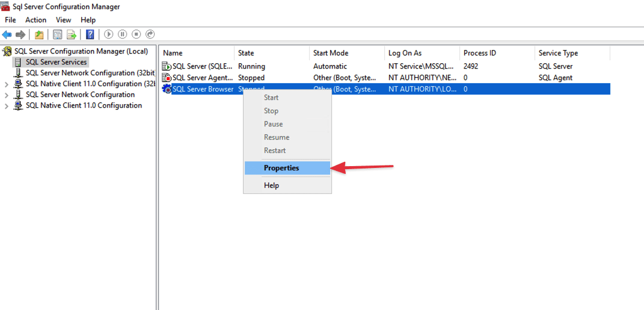Click the Start Service play icon

109,35
